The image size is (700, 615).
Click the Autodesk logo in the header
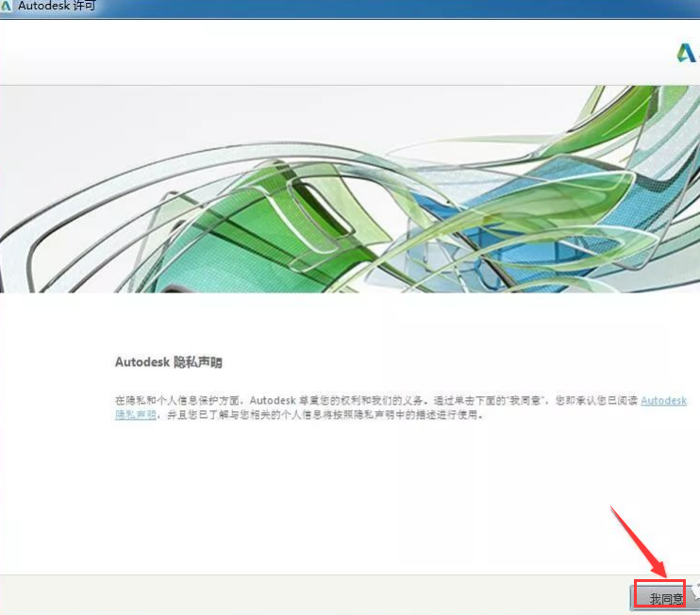tap(688, 53)
